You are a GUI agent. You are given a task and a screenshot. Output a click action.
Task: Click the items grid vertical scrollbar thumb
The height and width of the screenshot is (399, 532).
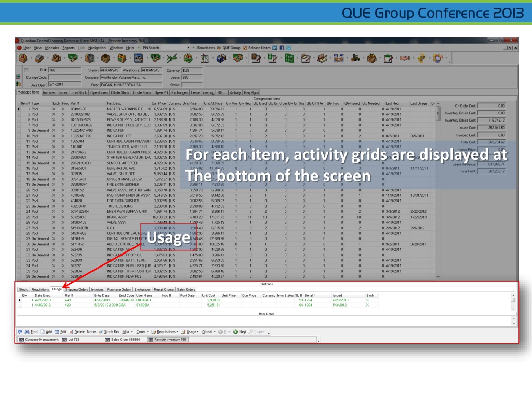(438, 113)
